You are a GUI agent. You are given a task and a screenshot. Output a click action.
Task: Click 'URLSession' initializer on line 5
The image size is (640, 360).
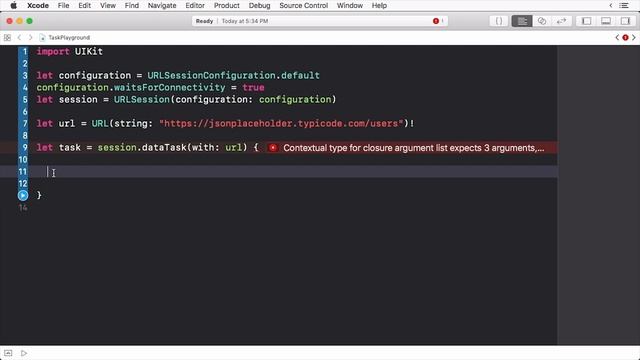coord(142,99)
